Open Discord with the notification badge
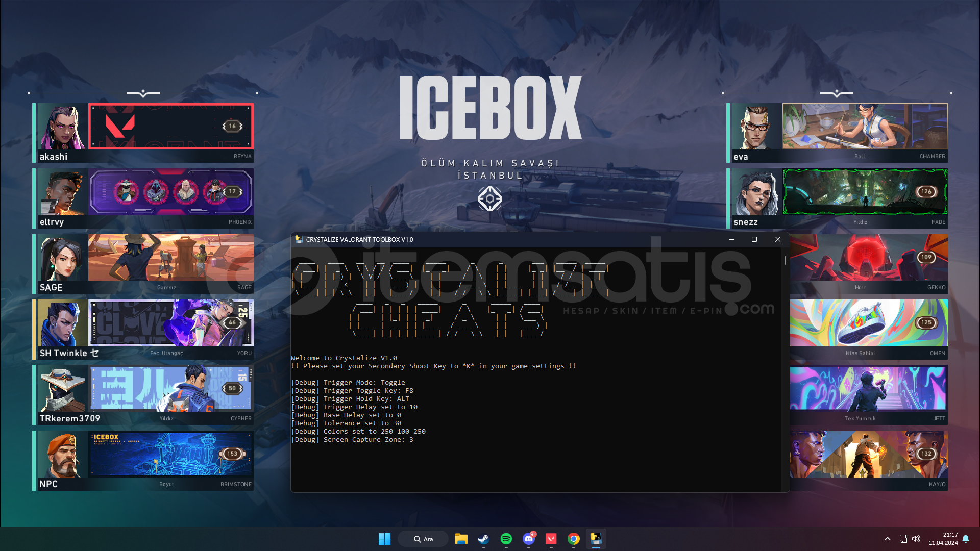This screenshot has height=551, width=980. [529, 539]
